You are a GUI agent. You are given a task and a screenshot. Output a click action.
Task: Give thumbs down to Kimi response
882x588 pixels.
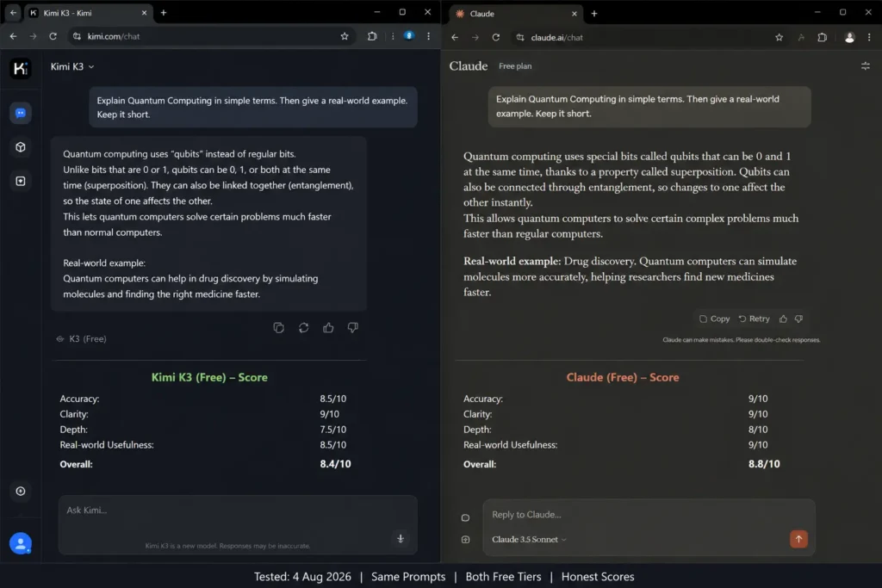(353, 328)
